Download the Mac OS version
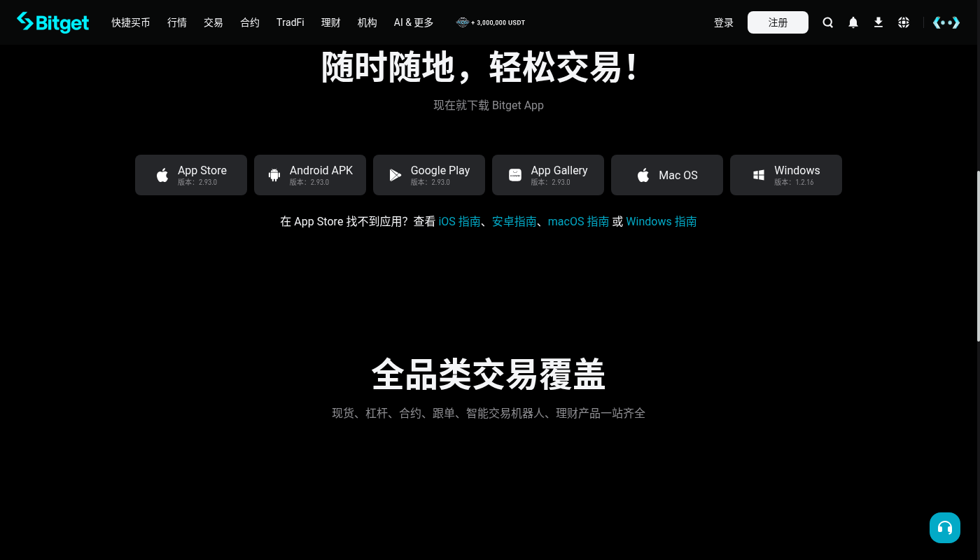Viewport: 980px width, 560px height. point(667,175)
